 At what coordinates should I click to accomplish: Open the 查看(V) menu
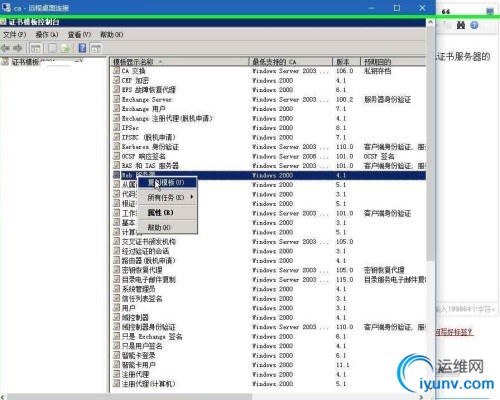(x=79, y=35)
